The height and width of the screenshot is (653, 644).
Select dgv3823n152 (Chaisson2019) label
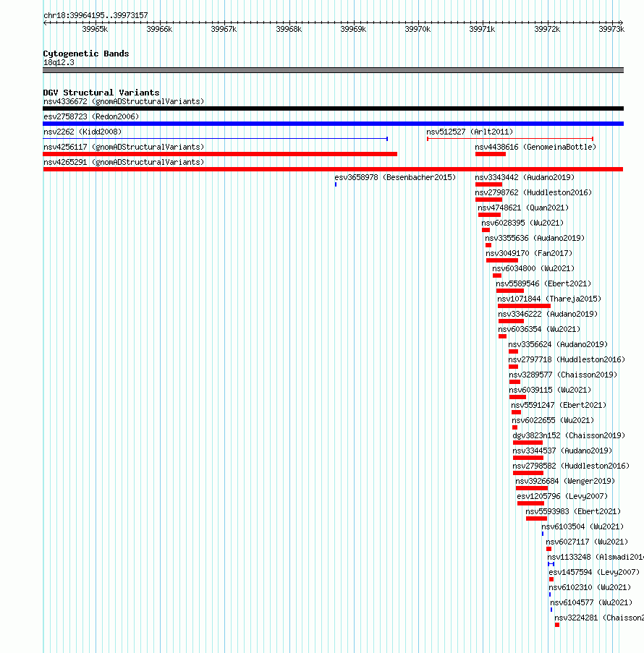569,435
